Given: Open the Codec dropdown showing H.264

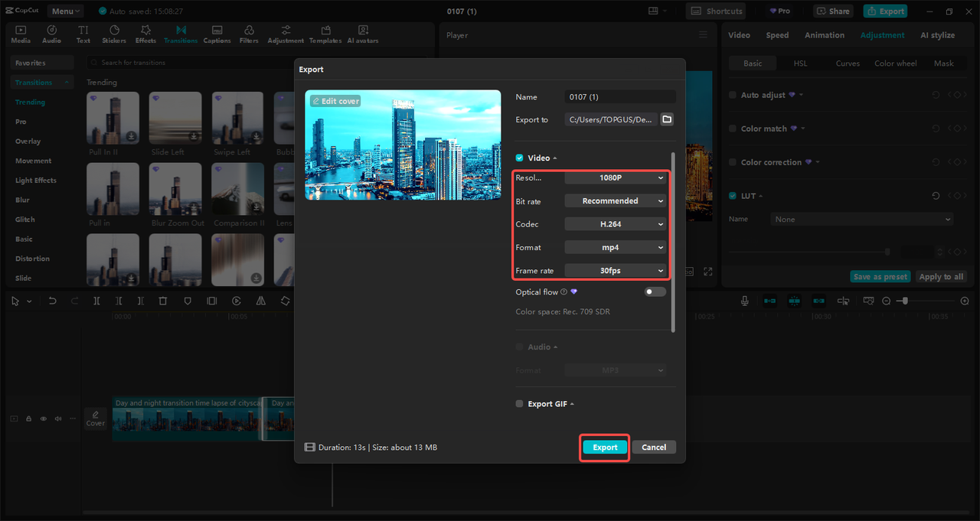Looking at the screenshot, I should click(x=616, y=224).
